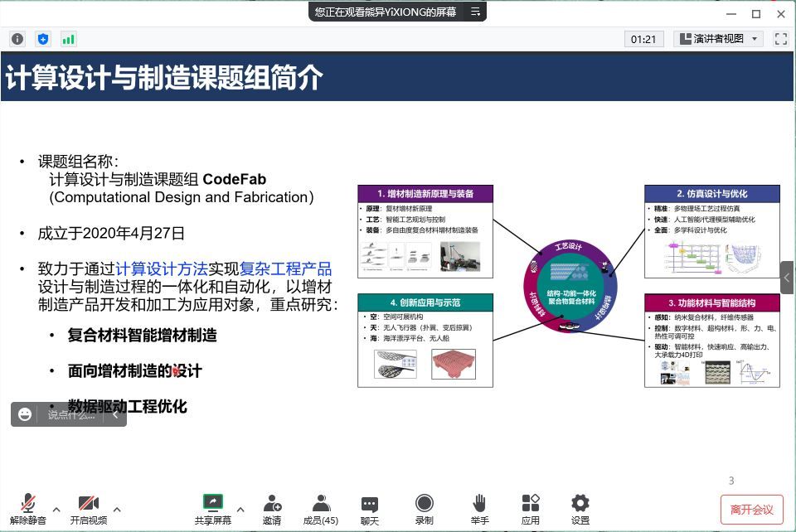Click the blue security shield icon
This screenshot has width=796, height=532.
[x=43, y=39]
